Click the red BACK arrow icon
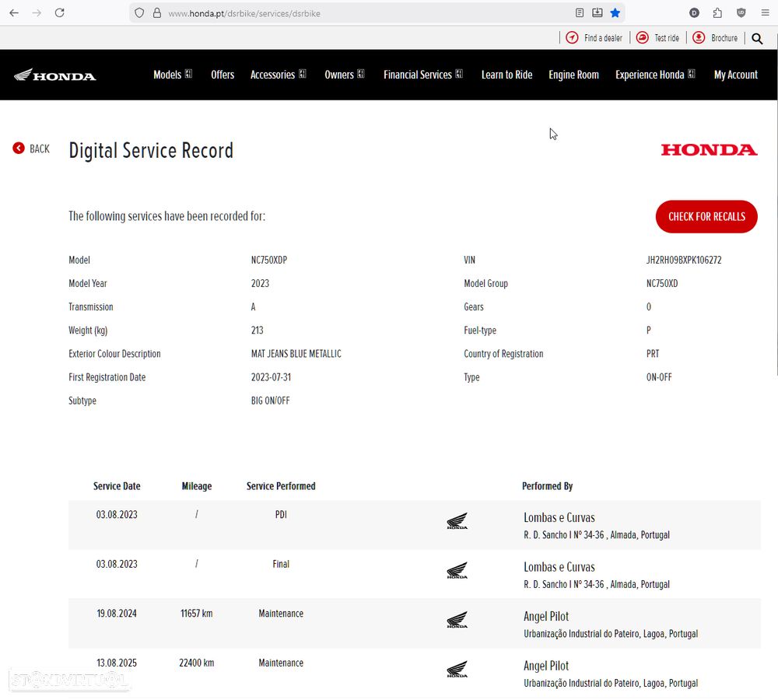The image size is (778, 700). pos(19,148)
